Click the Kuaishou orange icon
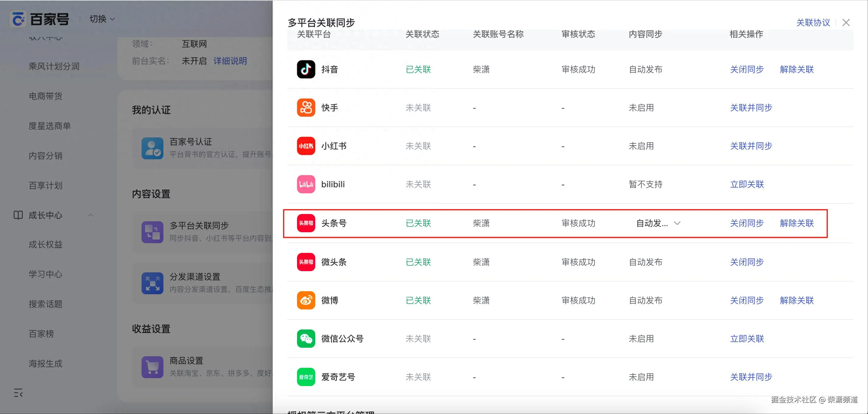This screenshot has width=868, height=414. point(306,108)
